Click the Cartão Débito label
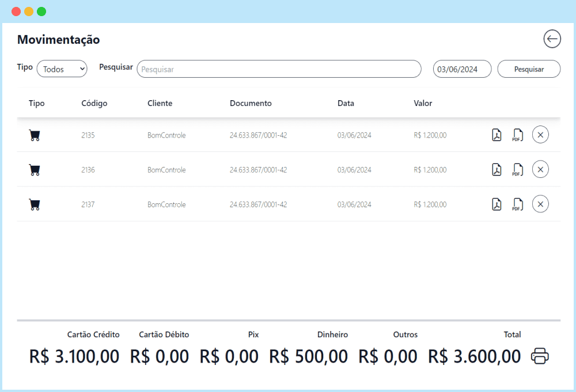The width and height of the screenshot is (576, 392). point(164,334)
